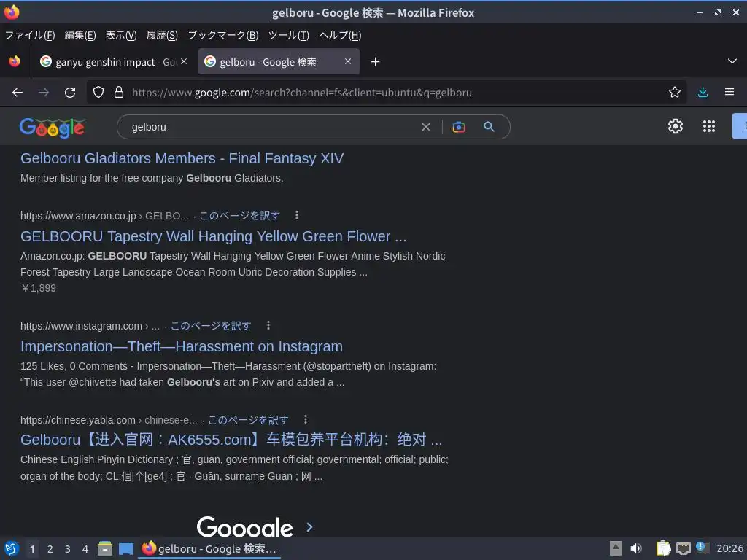
Task: Click the Google holiday logo
Action: pos(53,128)
